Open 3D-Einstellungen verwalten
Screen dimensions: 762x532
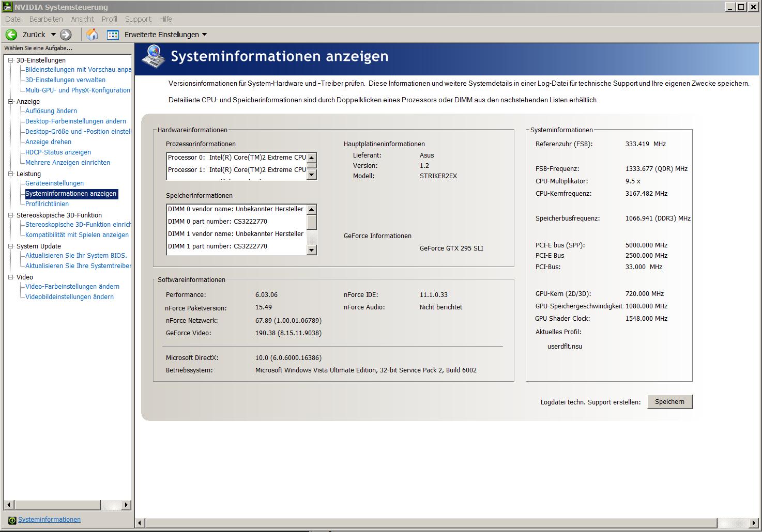point(65,80)
